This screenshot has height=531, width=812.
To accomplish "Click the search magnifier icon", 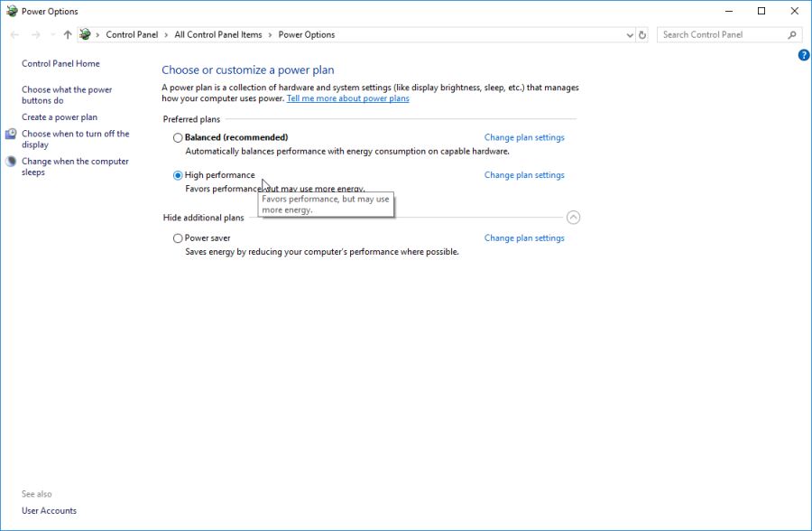I will pos(792,34).
